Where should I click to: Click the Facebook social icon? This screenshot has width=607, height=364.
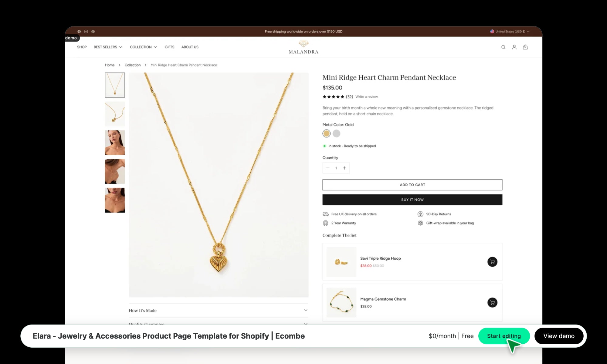click(x=79, y=32)
